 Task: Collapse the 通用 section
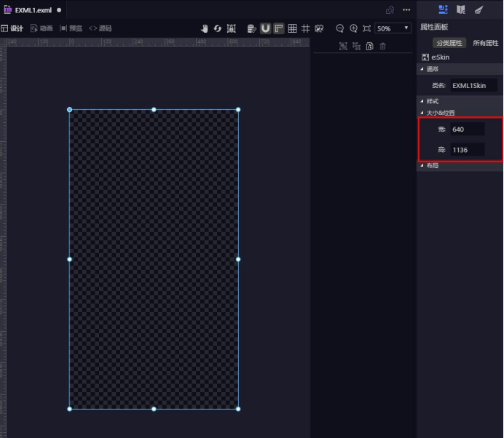pos(422,69)
